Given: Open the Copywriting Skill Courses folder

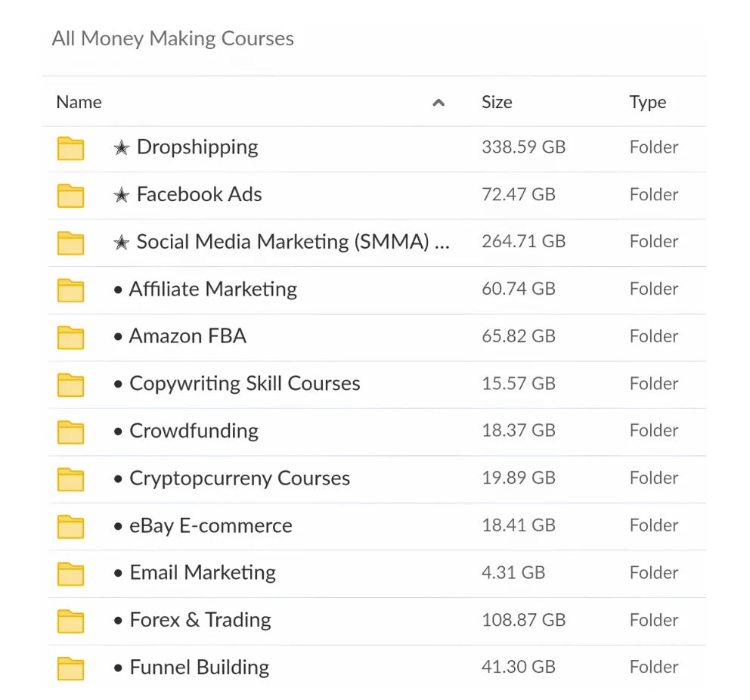Looking at the screenshot, I should tap(244, 383).
